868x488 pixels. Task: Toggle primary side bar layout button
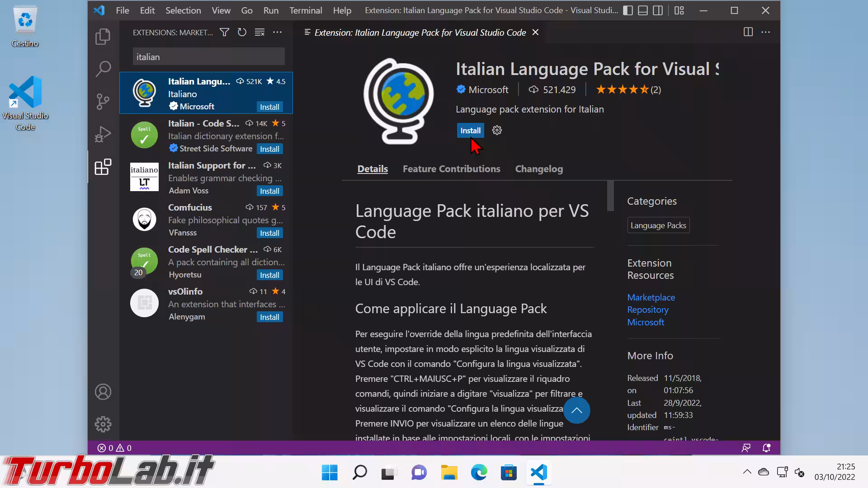coord(627,10)
